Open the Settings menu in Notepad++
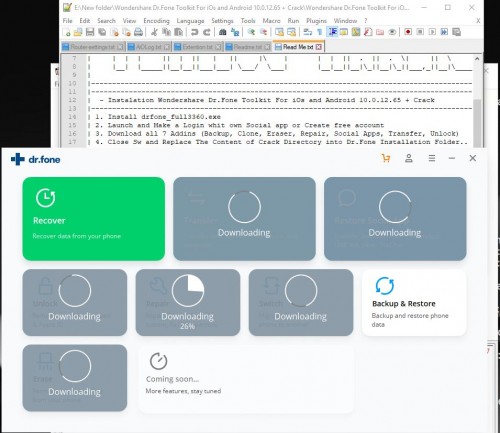500x433 pixels. coord(222,21)
